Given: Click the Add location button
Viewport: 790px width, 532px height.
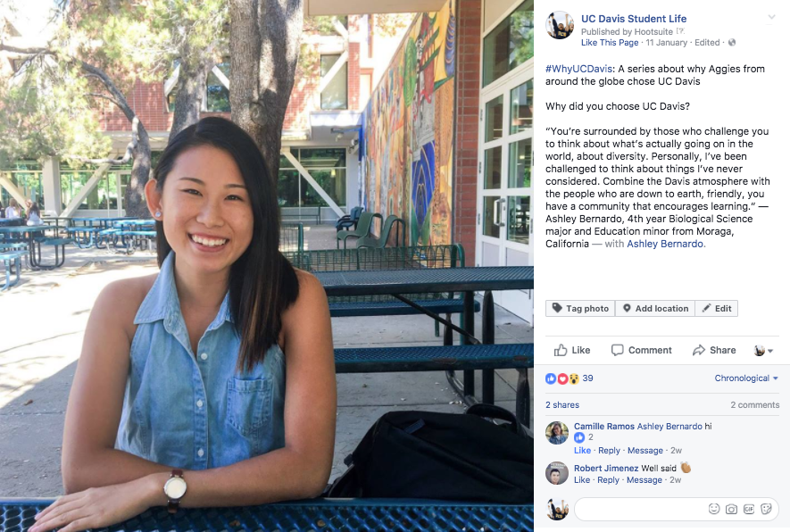Looking at the screenshot, I should tap(655, 308).
